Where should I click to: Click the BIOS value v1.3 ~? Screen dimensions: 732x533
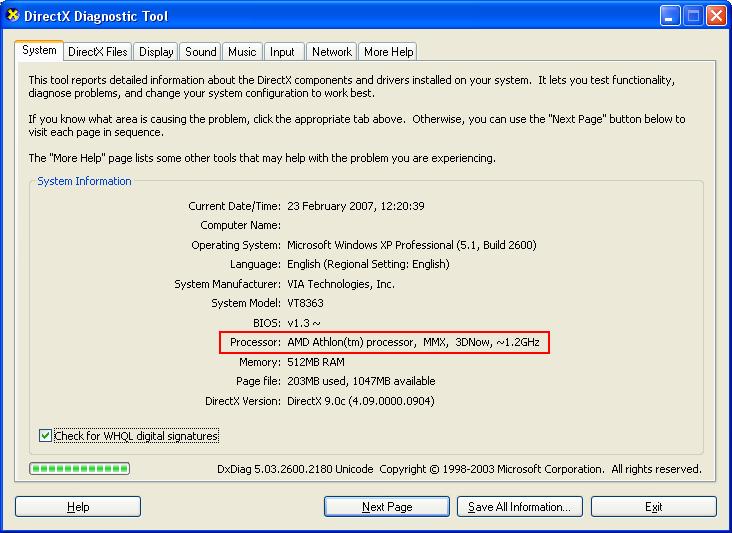click(304, 323)
